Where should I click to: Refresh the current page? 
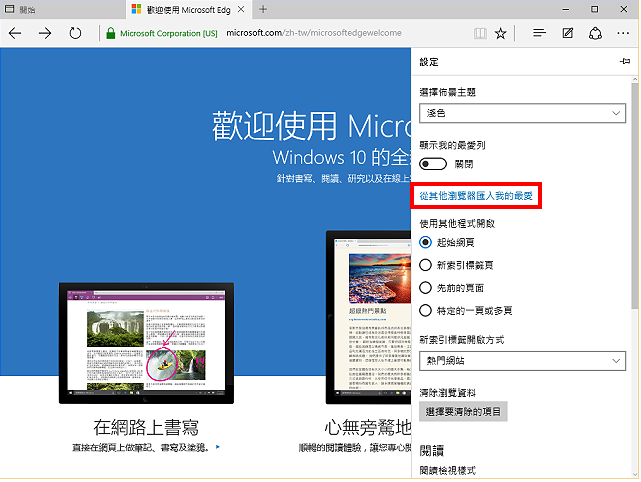[x=75, y=33]
